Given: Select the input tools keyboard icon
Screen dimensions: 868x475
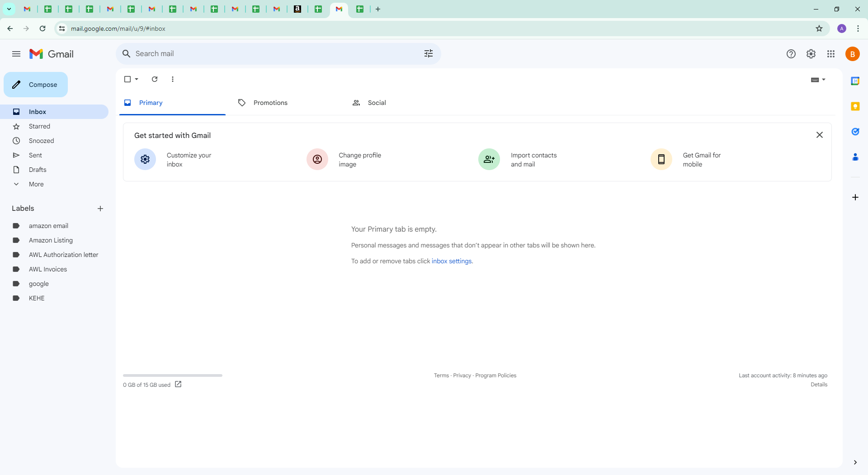Looking at the screenshot, I should (815, 80).
